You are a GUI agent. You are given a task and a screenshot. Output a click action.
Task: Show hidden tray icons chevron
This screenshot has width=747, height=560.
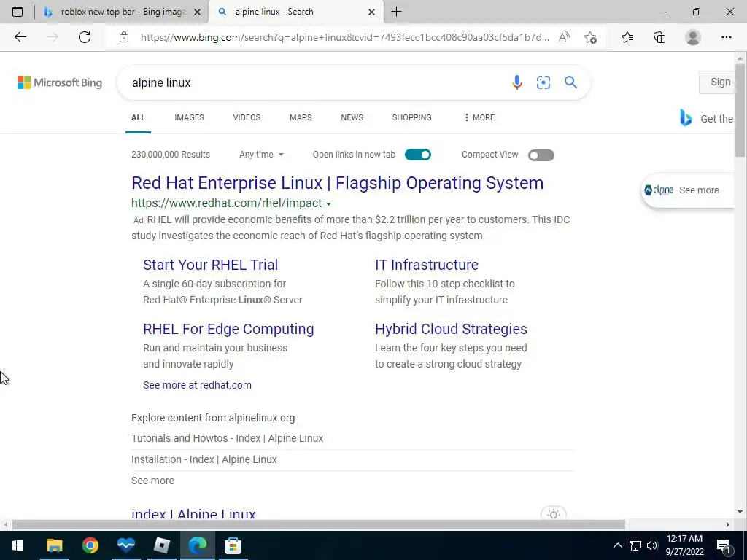click(x=617, y=545)
